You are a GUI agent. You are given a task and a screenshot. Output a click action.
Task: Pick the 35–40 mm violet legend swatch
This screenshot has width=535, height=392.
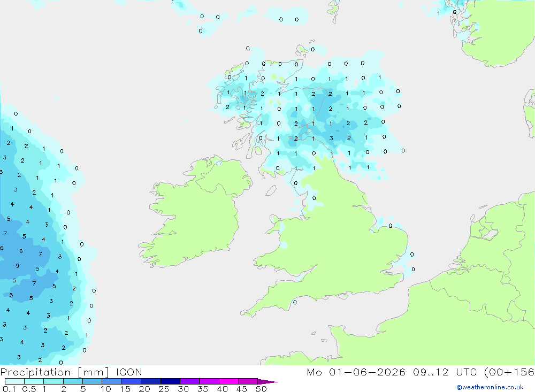(x=209, y=381)
